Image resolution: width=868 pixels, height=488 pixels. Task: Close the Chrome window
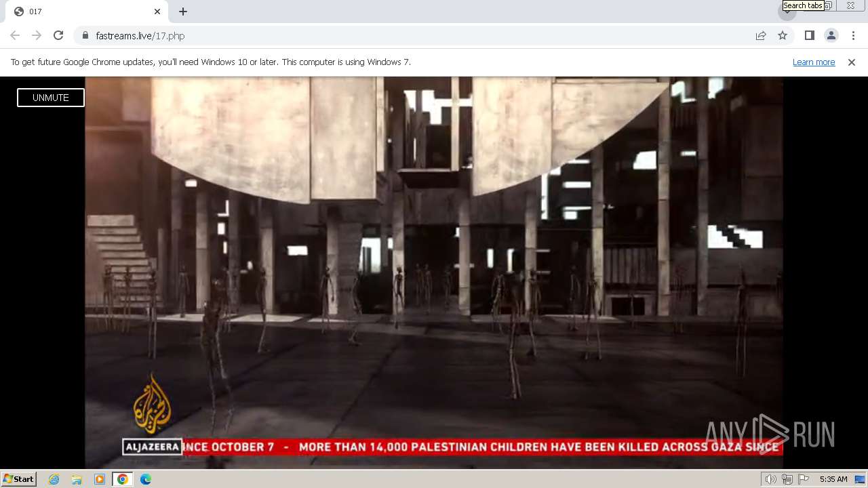pos(850,5)
